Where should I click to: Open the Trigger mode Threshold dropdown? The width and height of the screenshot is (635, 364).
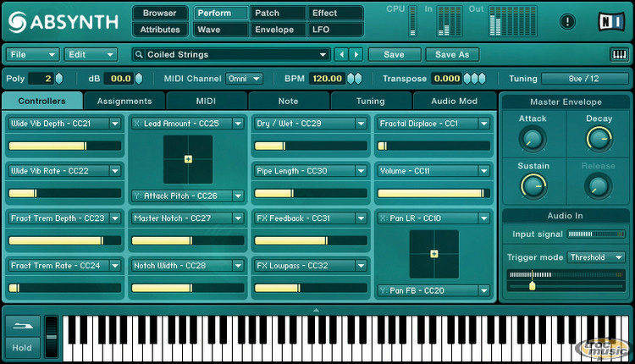pos(596,257)
